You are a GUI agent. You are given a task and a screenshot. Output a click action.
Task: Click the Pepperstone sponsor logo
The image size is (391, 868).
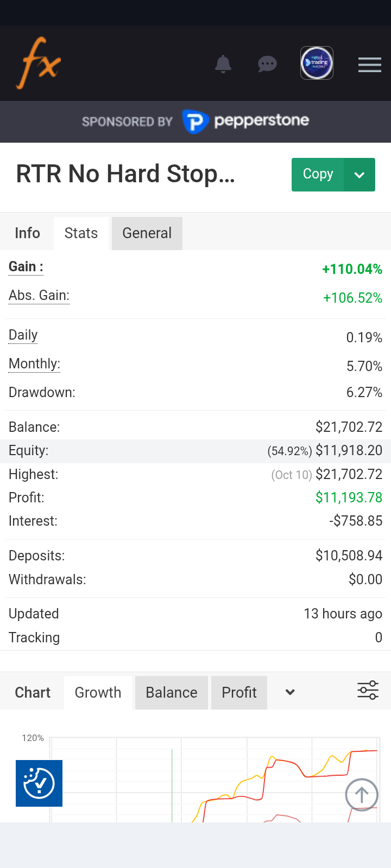245,121
